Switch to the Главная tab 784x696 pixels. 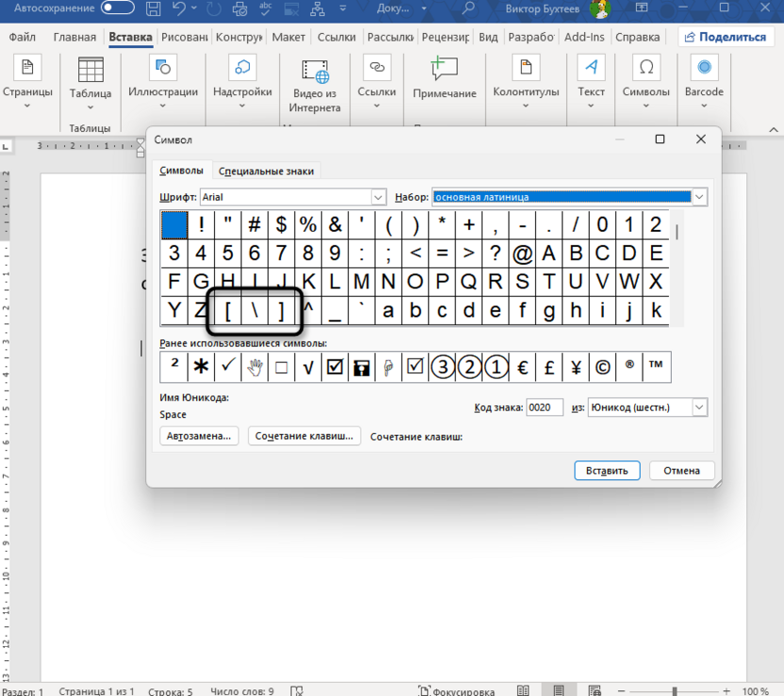(x=74, y=37)
